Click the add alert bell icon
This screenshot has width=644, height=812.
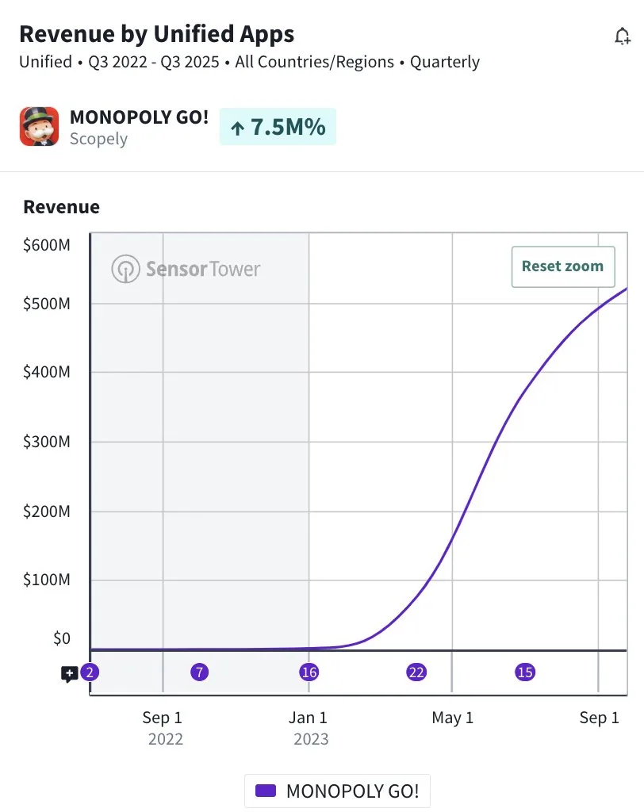(x=623, y=36)
